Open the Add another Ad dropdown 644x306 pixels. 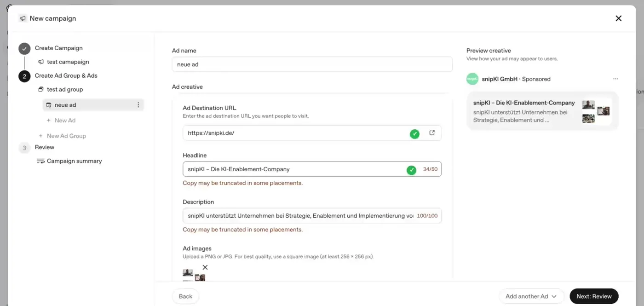531,296
